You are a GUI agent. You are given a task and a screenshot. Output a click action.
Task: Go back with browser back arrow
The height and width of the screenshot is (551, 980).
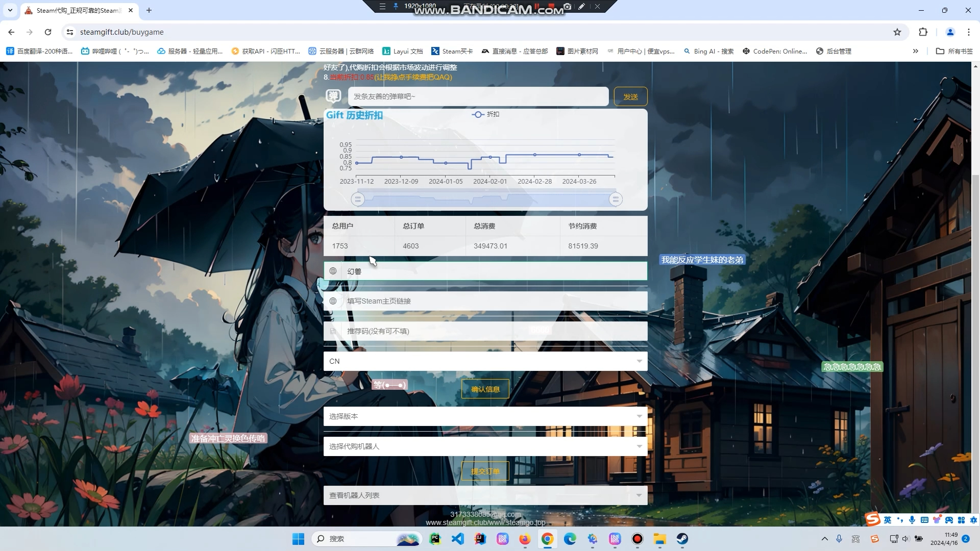pyautogui.click(x=11, y=32)
